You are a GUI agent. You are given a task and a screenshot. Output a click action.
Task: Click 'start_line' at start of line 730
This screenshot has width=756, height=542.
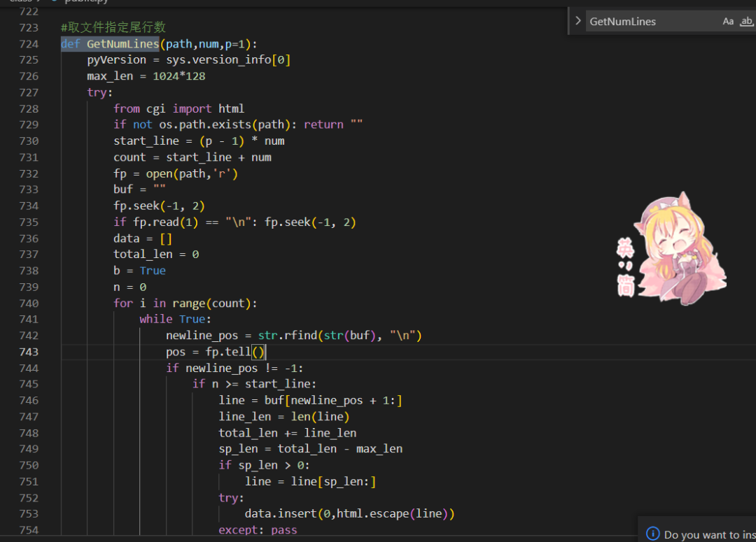pyautogui.click(x=146, y=141)
